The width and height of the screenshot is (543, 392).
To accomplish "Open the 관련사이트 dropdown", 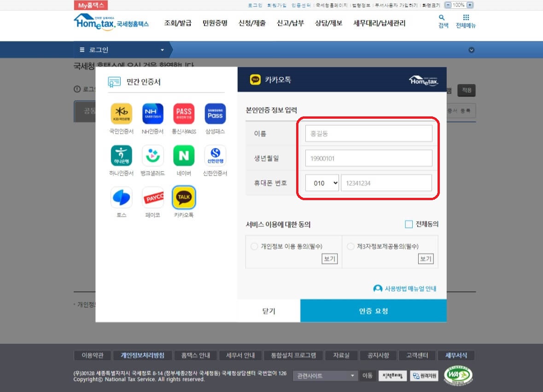I will click(x=325, y=376).
